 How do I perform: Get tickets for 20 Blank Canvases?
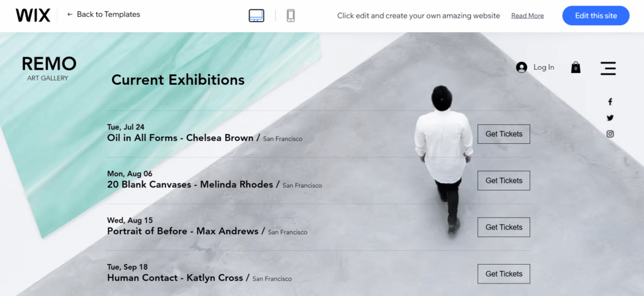click(x=504, y=180)
